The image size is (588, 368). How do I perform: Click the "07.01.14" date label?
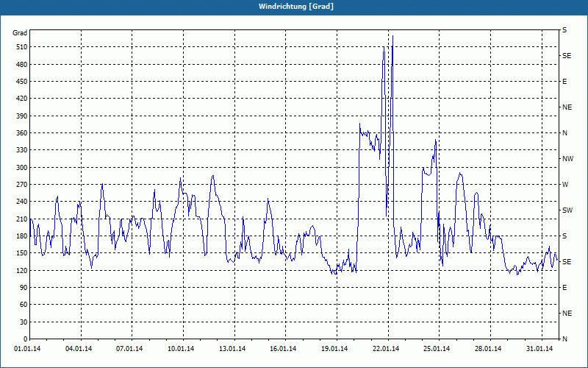129,349
